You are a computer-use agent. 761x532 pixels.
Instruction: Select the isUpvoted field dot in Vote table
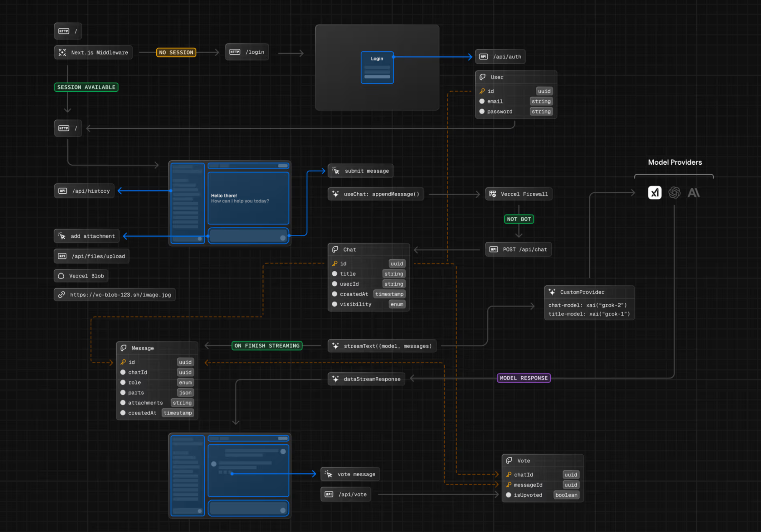(x=508, y=495)
